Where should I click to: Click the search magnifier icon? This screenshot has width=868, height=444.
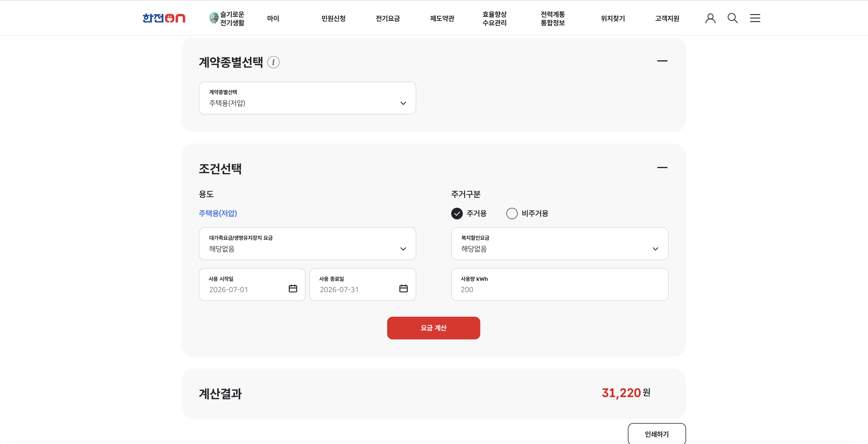point(733,18)
